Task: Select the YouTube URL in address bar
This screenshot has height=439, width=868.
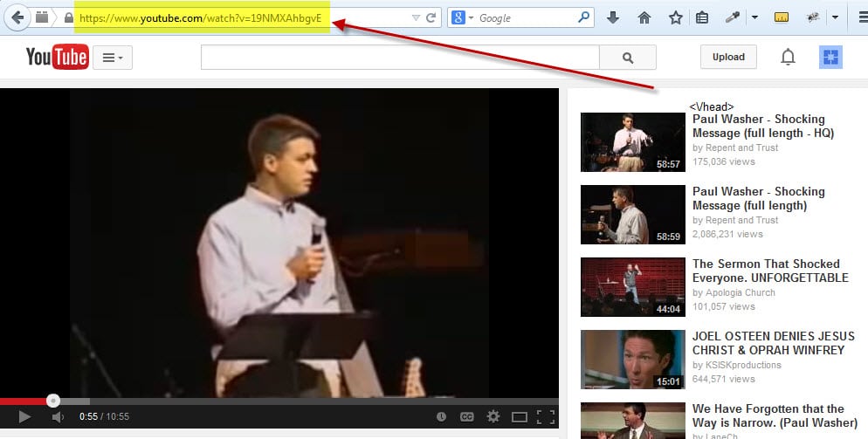Action: coord(200,18)
